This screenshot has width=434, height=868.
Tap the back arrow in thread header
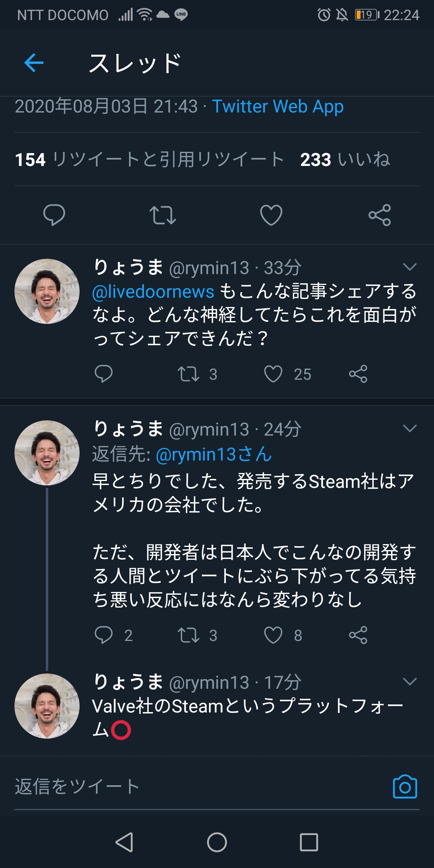point(34,63)
